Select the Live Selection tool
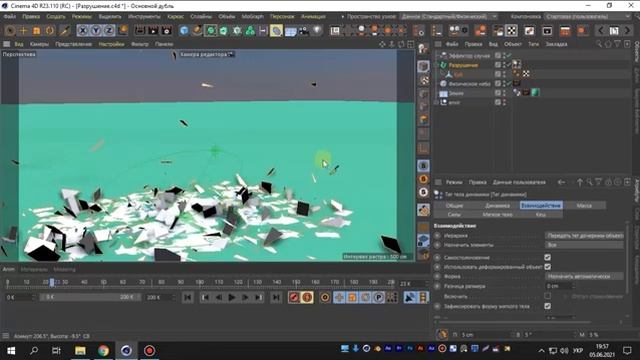640x360 pixels. pos(10,31)
